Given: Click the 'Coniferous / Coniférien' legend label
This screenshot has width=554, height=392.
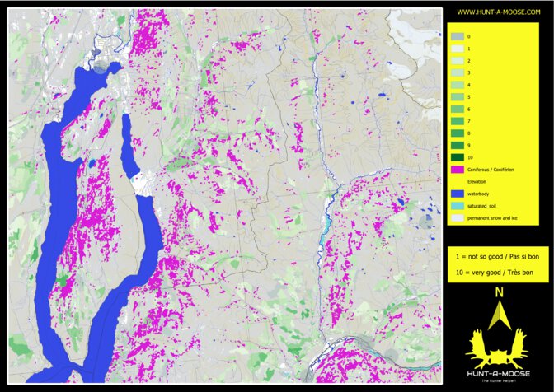Looking at the screenshot, I should pyautogui.click(x=491, y=170).
